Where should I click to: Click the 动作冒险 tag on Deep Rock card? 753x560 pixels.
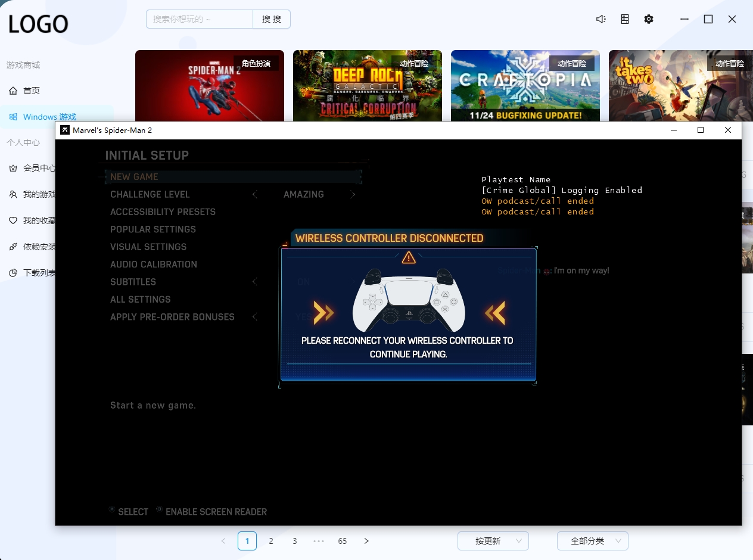[414, 63]
